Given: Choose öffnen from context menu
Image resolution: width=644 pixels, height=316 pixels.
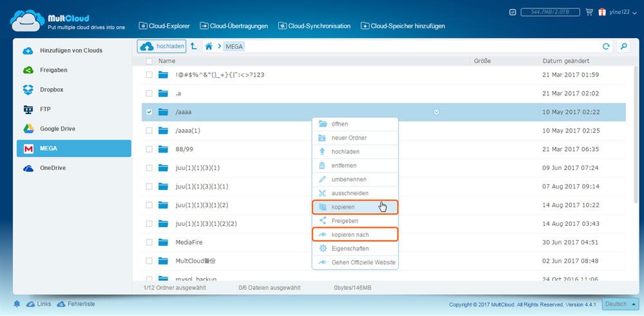Looking at the screenshot, I should [x=355, y=124].
